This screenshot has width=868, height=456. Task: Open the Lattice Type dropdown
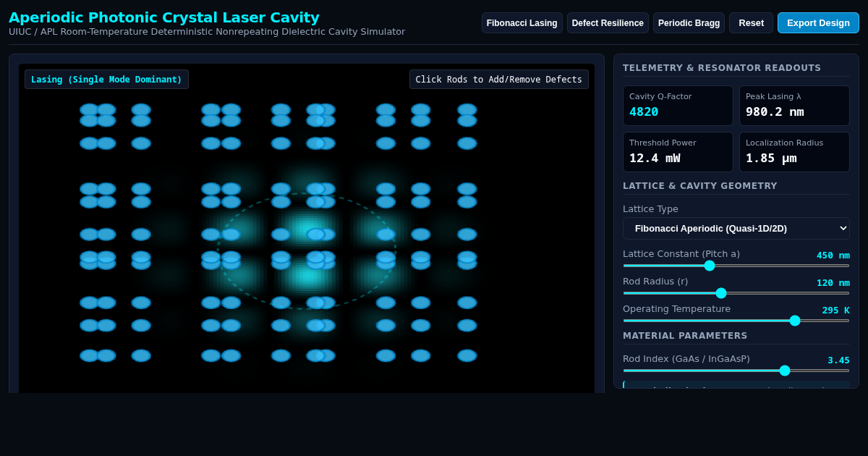point(736,229)
